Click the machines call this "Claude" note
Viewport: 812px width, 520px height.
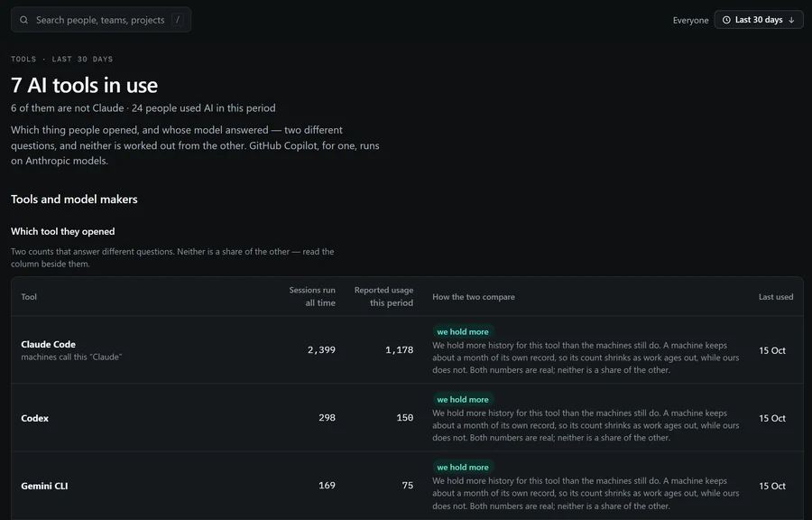tap(71, 357)
